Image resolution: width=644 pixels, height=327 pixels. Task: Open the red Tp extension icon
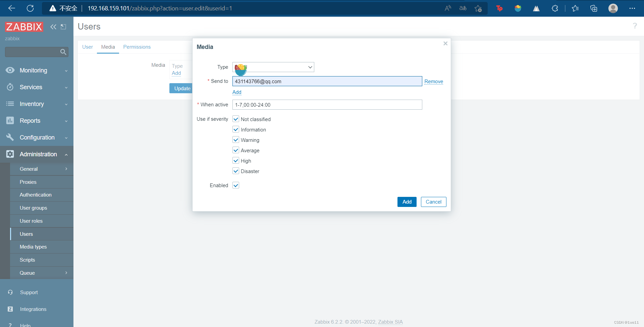click(499, 8)
